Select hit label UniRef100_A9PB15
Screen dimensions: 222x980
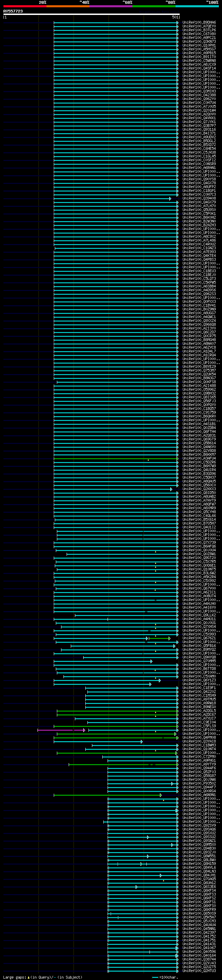tap(199, 53)
